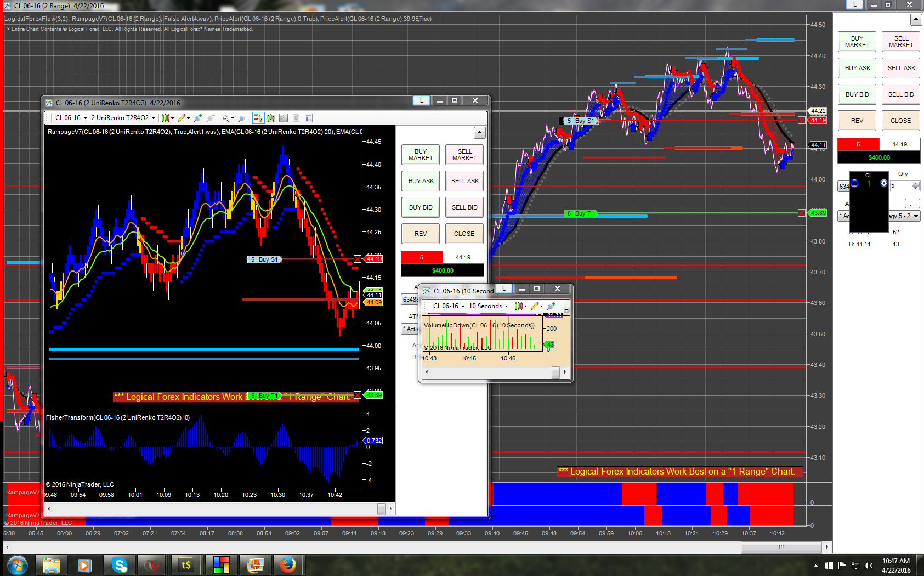Click the ellipsis button below Qty field
924x576 pixels.
912,204
